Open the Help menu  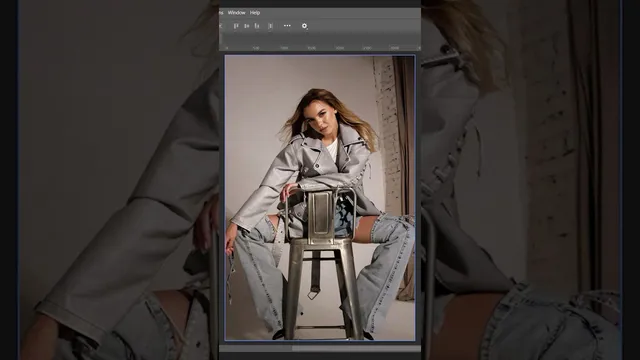(255, 13)
